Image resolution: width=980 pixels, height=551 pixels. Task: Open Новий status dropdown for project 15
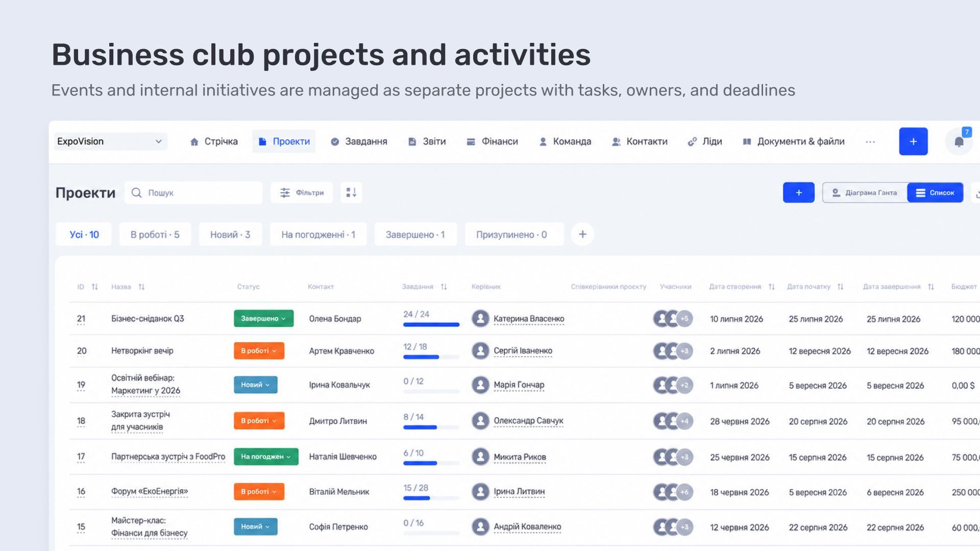tap(256, 527)
